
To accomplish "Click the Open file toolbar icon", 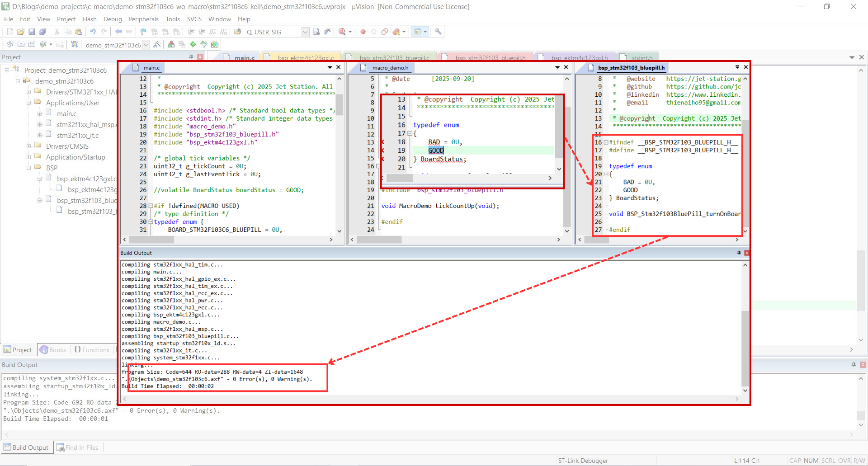I will (x=21, y=32).
